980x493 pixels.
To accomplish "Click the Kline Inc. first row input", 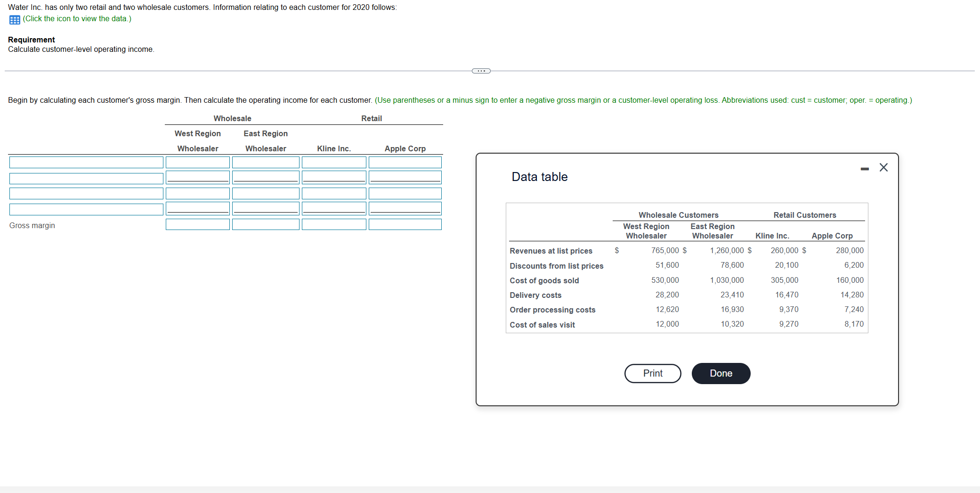I will tap(333, 162).
